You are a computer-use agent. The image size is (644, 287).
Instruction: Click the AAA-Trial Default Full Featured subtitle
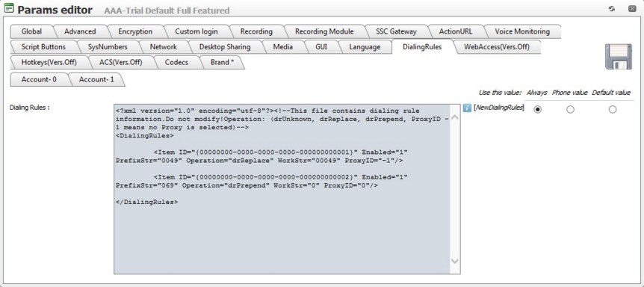tap(167, 10)
